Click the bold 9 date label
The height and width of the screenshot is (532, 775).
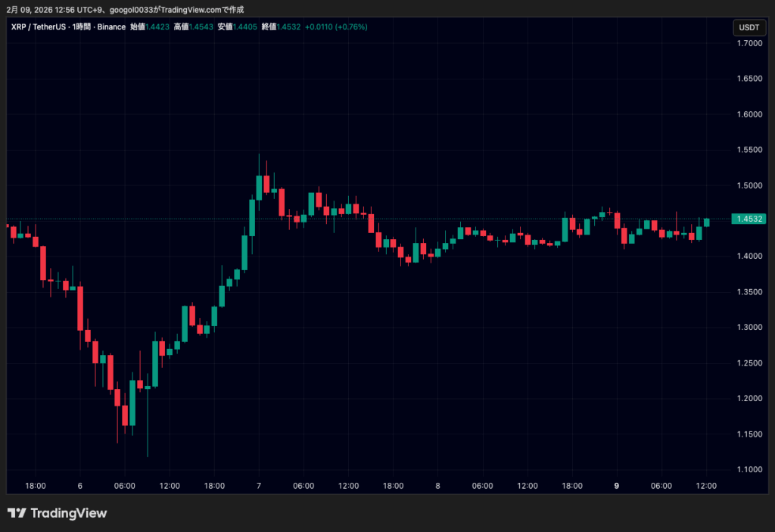coord(616,487)
